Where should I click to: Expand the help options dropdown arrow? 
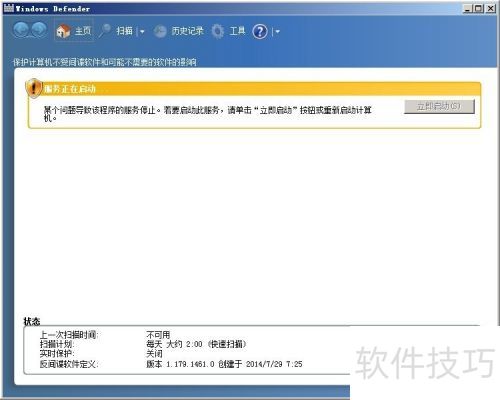click(277, 32)
